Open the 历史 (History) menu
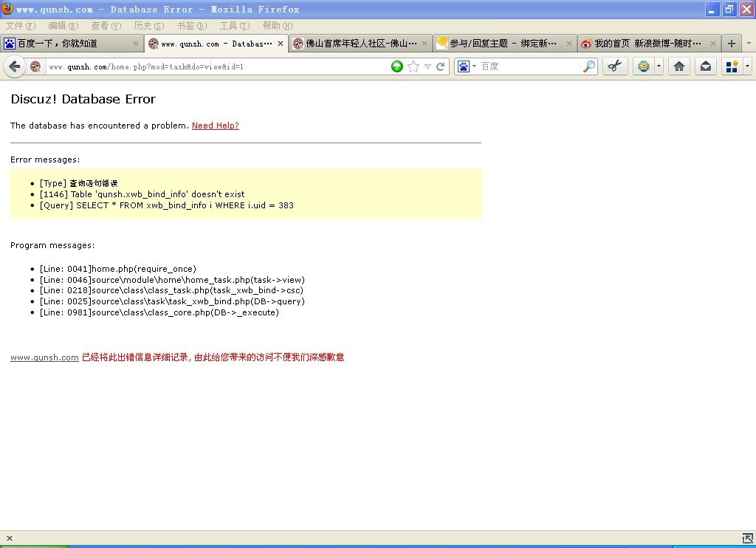 click(x=148, y=26)
